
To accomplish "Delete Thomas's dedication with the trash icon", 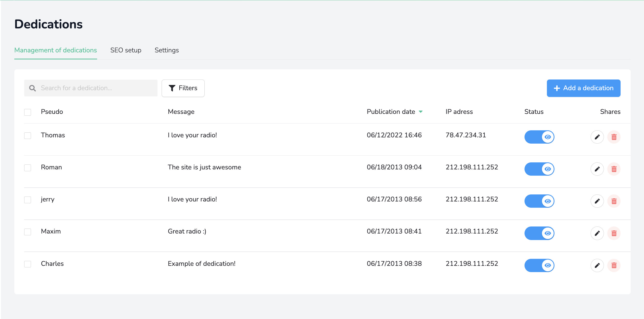I will [x=614, y=137].
